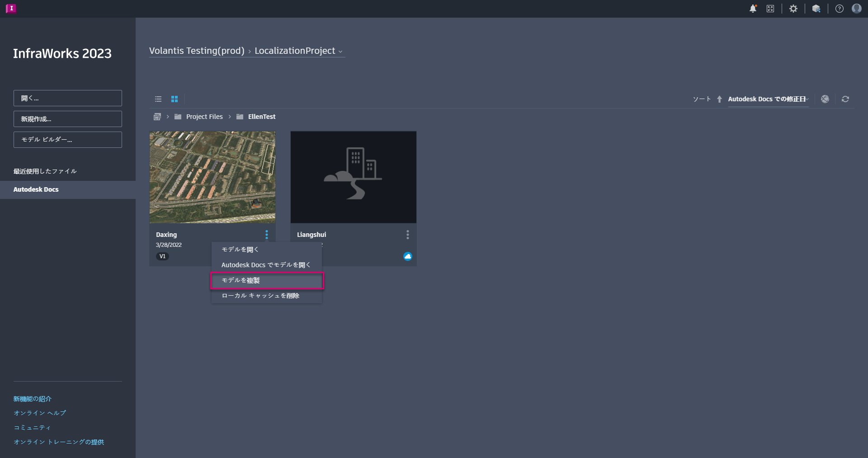868x458 pixels.
Task: Open モデル ビルダー... button
Action: 68,140
